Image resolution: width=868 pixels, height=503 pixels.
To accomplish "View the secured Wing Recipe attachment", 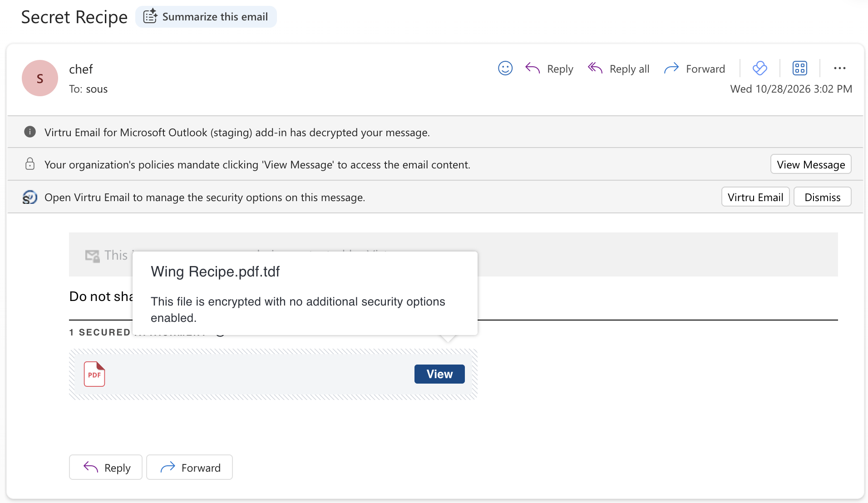I will tap(439, 374).
